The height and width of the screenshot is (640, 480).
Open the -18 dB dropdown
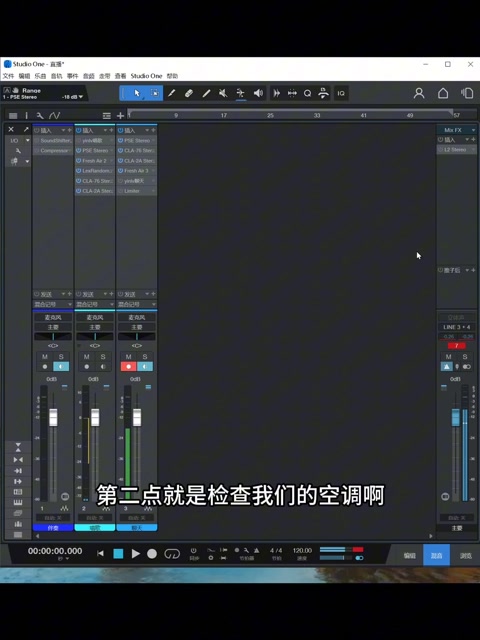tap(72, 97)
